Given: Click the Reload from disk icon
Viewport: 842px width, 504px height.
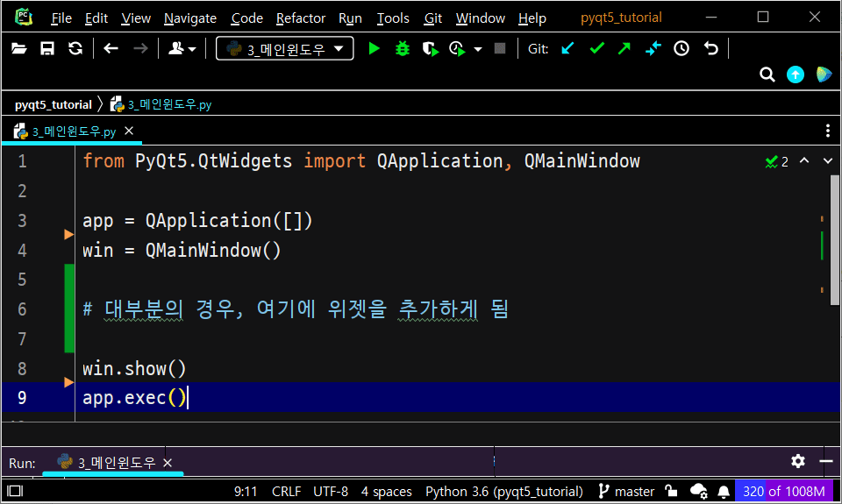Looking at the screenshot, I should [75, 49].
